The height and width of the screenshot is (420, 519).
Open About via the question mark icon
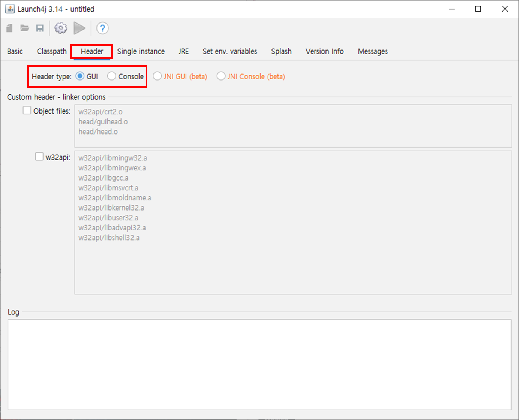pyautogui.click(x=102, y=28)
